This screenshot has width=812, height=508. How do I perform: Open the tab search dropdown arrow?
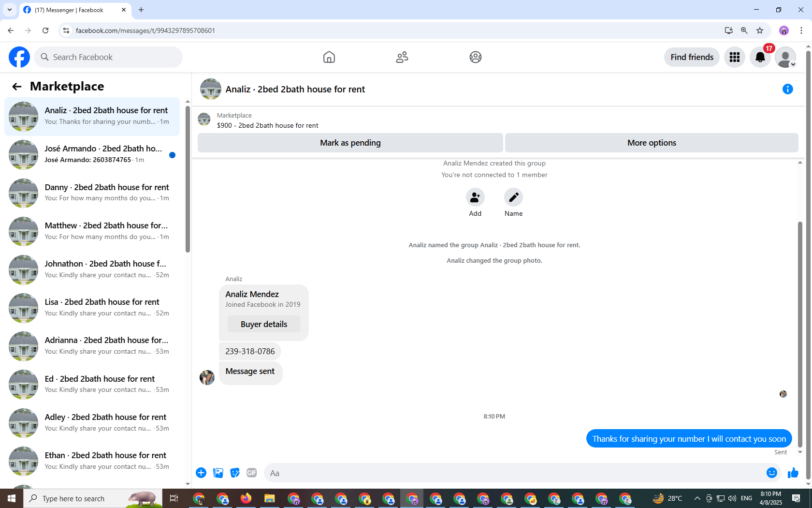click(x=10, y=10)
